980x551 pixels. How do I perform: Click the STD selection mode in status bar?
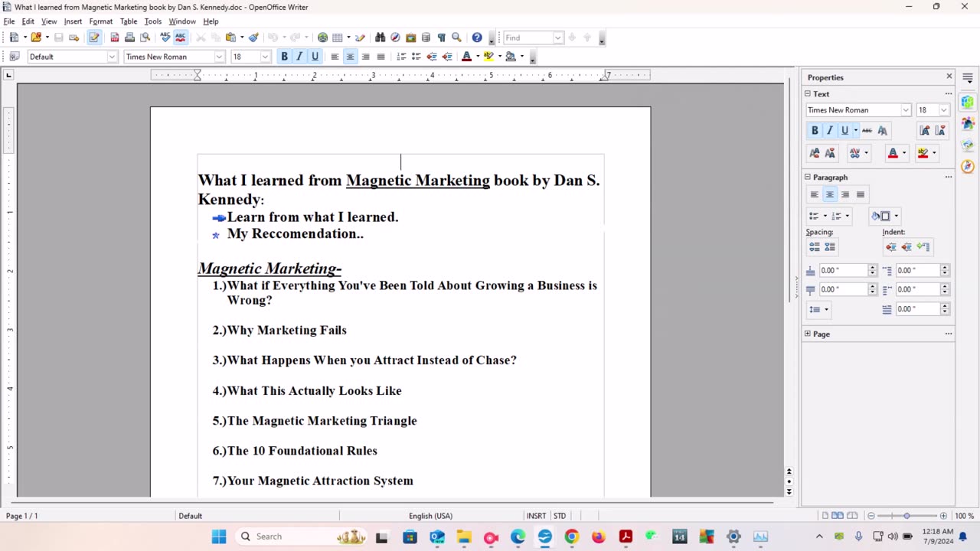coord(560,516)
